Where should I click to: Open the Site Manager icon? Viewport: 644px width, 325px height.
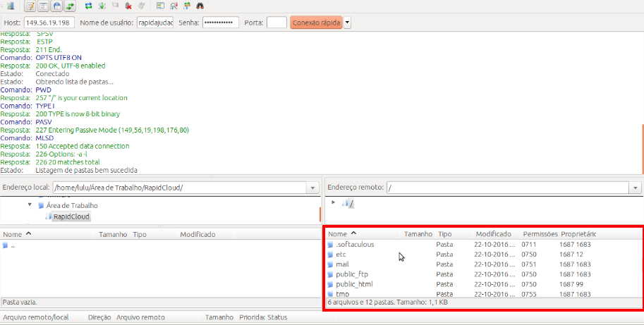pos(10,6)
